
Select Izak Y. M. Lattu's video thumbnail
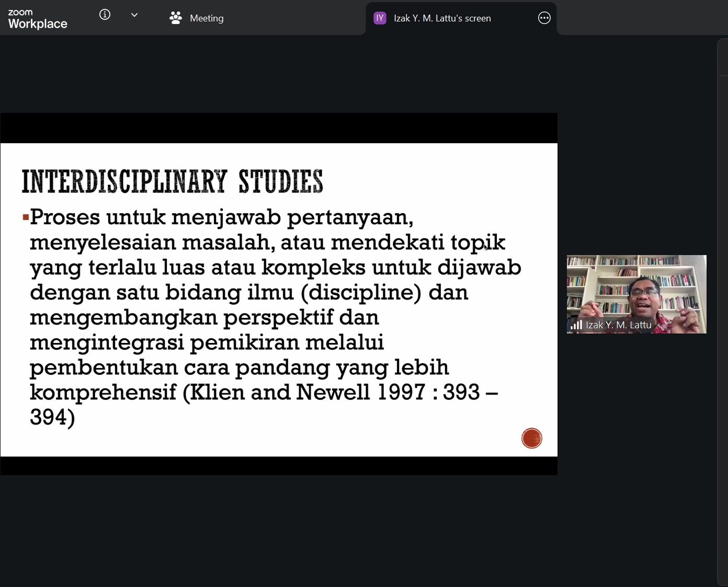point(636,294)
